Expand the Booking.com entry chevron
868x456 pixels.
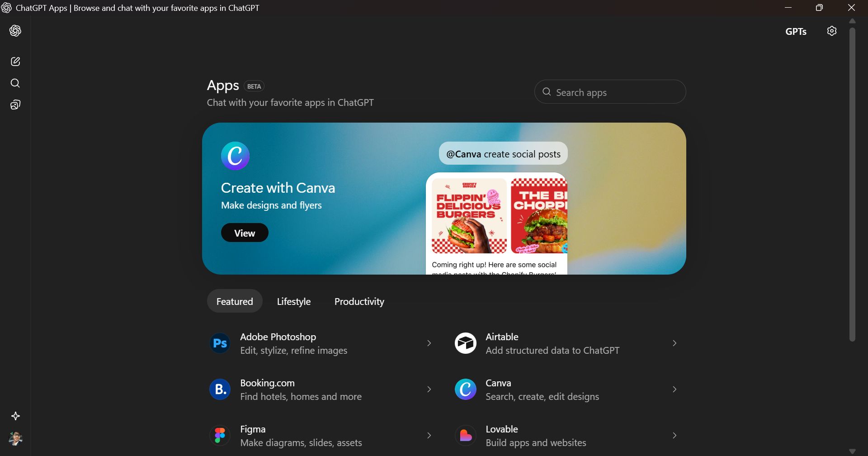pos(429,389)
